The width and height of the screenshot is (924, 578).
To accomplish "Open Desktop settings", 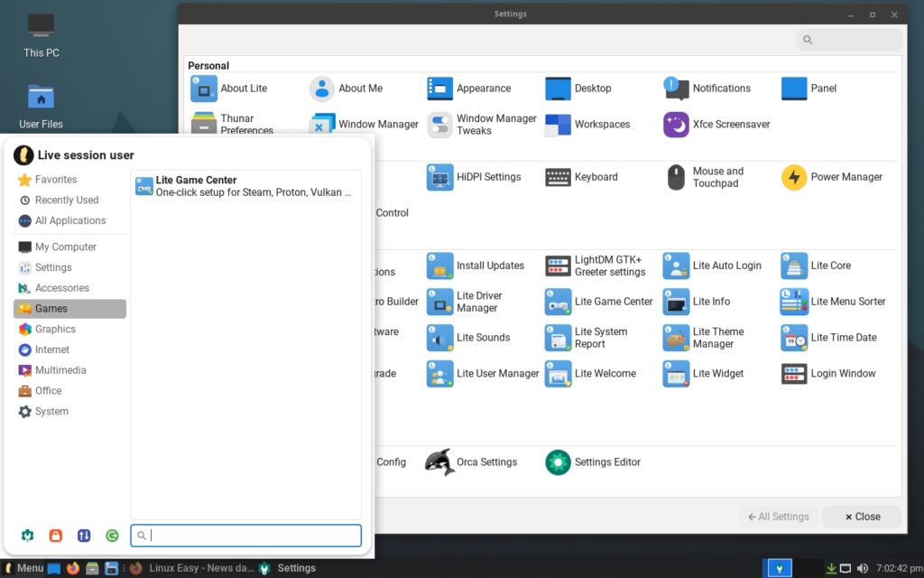I will pos(578,89).
